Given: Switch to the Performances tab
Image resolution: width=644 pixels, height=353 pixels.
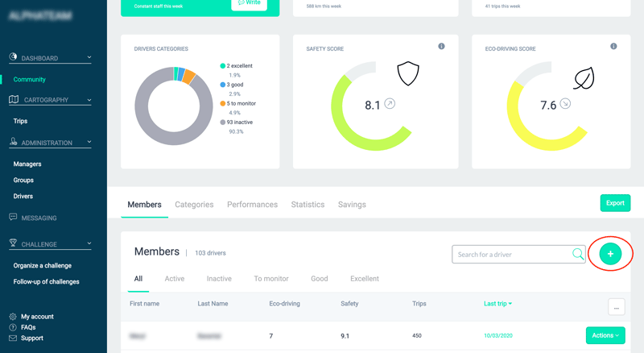Looking at the screenshot, I should coord(252,205).
